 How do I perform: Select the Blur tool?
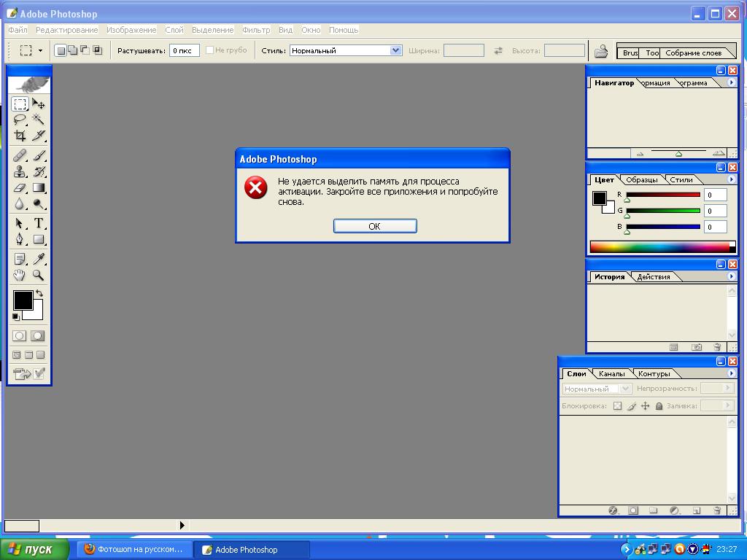[20, 204]
